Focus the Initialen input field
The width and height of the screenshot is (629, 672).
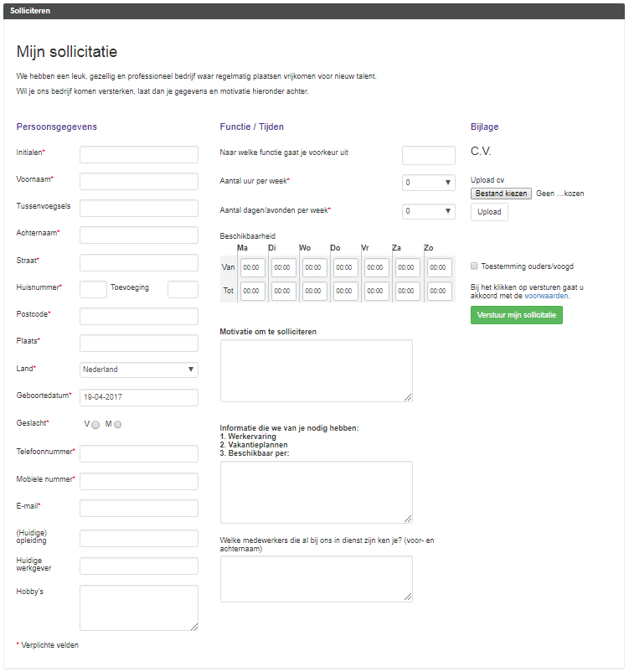tap(139, 154)
